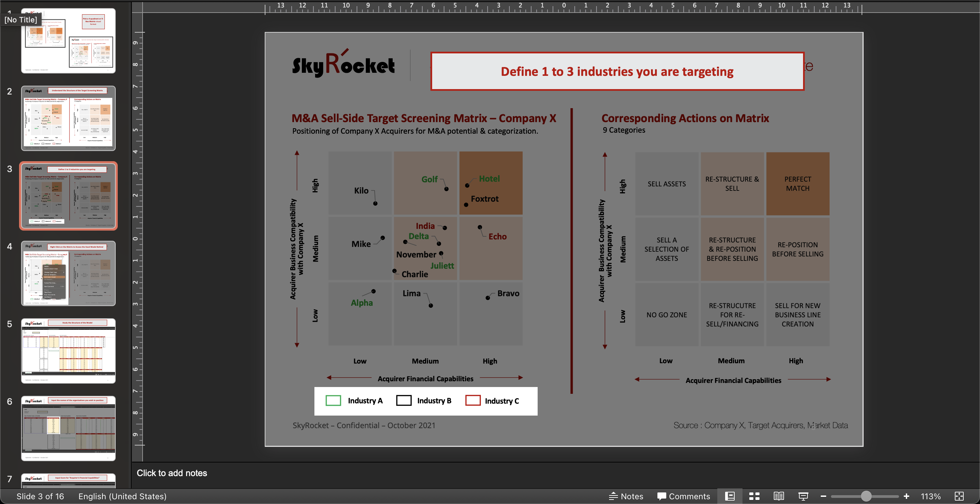The height and width of the screenshot is (504, 980).
Task: Click the Industry B black legend box
Action: (x=404, y=400)
